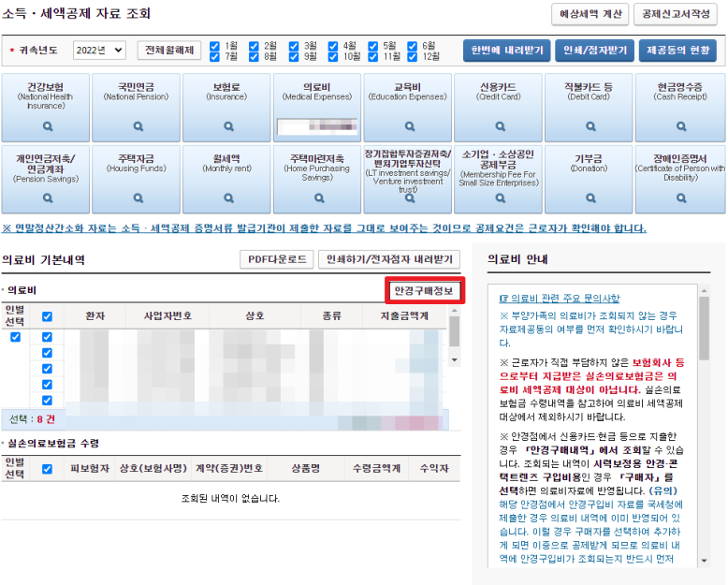Open the 신용카드 magnifier search icon
Viewport: 728px width, 585px height.
coord(500,126)
